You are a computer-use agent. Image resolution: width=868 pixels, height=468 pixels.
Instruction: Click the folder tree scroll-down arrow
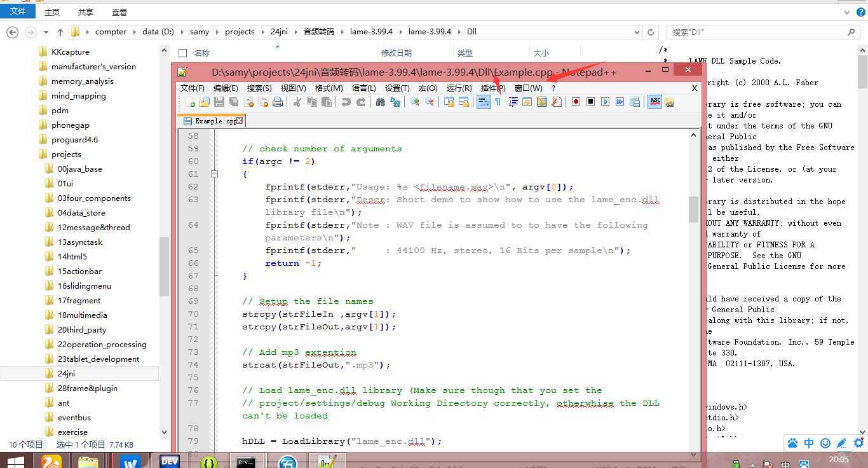click(165, 432)
